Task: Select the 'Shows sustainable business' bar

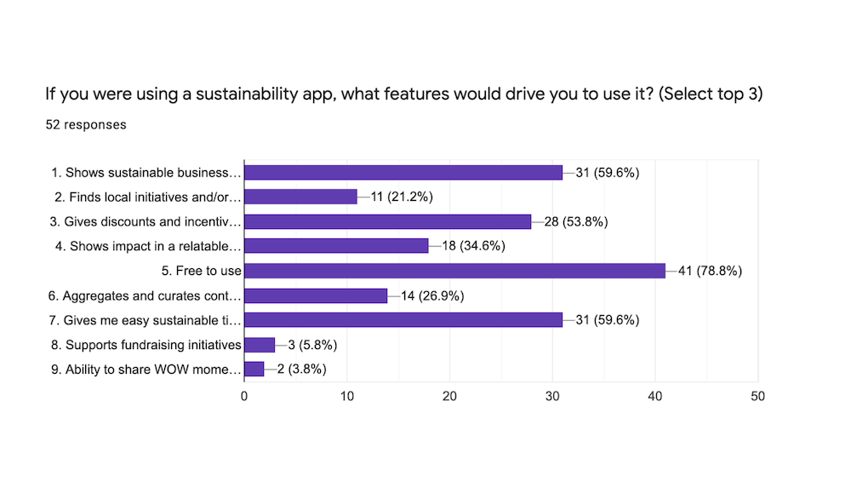Action: point(403,172)
